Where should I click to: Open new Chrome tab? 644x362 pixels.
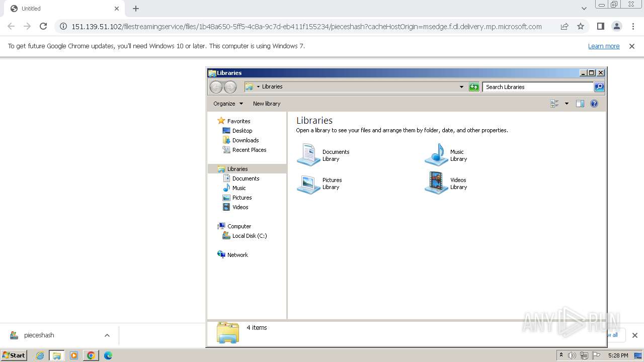[x=136, y=9]
